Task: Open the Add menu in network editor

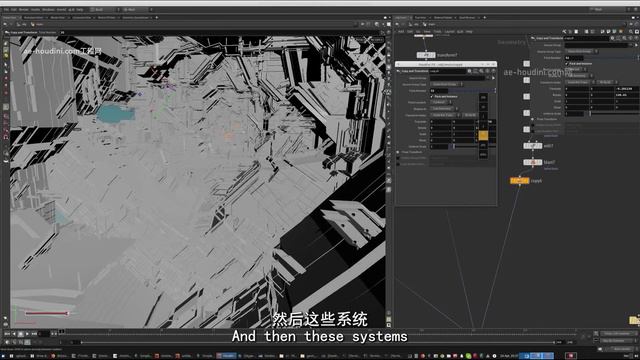Action: [x=401, y=31]
